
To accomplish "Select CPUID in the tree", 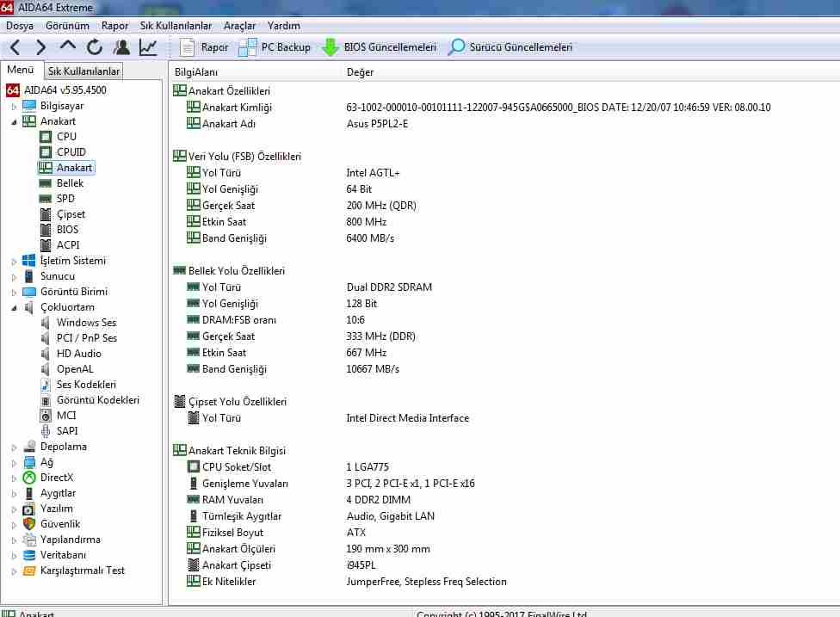I will coord(71,152).
